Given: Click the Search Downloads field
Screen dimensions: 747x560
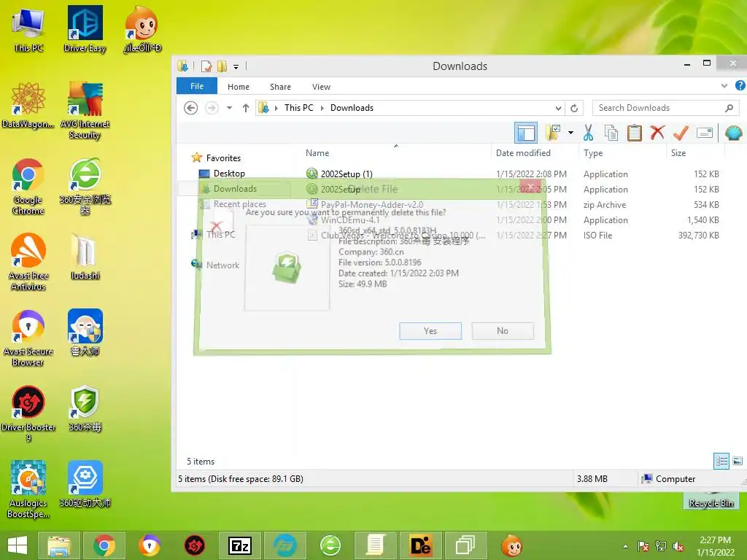Looking at the screenshot, I should (665, 108).
